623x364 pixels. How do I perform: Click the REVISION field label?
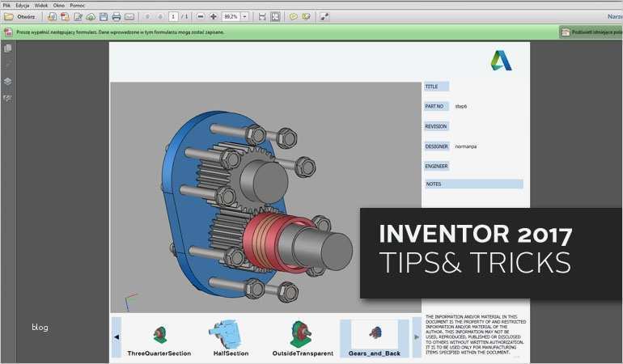pyautogui.click(x=436, y=126)
